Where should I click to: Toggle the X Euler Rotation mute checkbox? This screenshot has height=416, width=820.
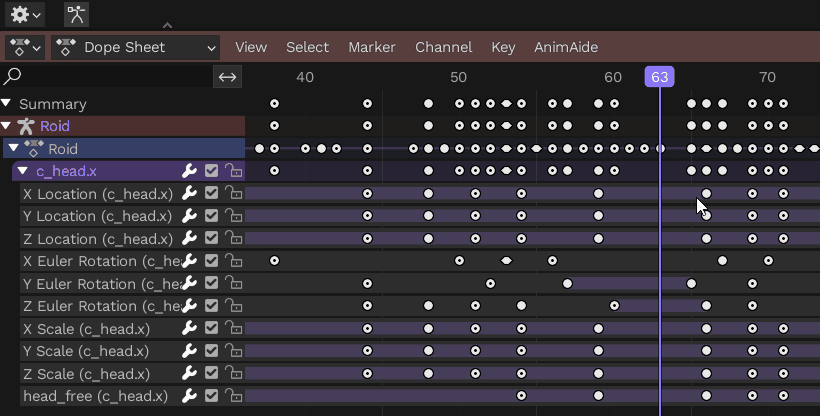211,261
